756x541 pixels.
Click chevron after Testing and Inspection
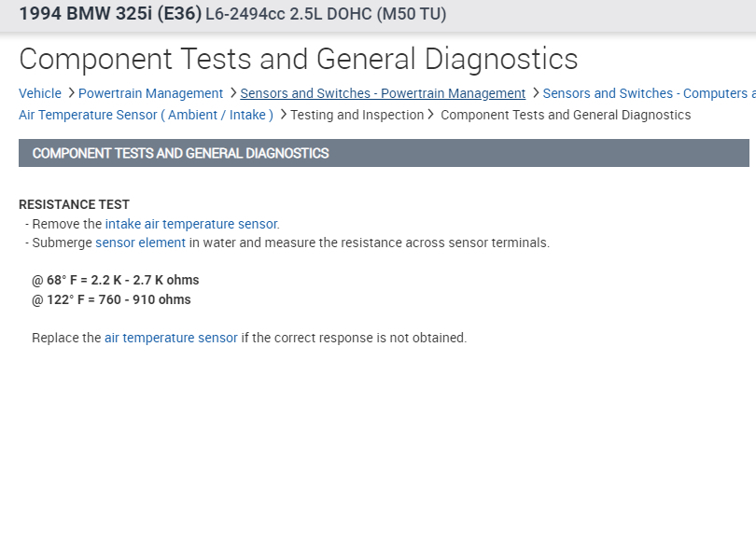pyautogui.click(x=432, y=115)
